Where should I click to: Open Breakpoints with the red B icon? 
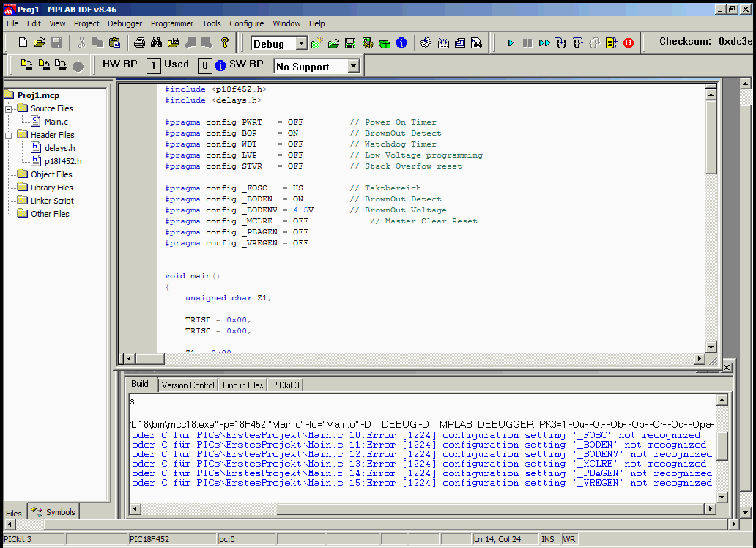[629, 43]
